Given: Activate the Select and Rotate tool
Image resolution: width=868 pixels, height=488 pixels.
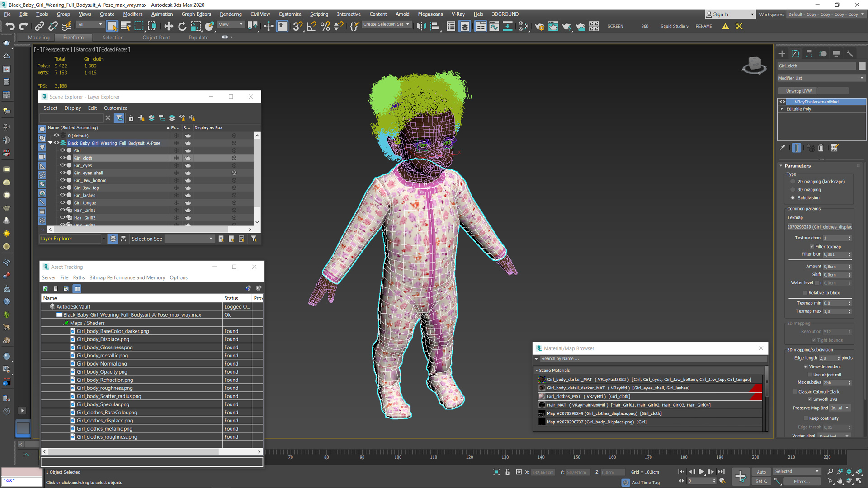Looking at the screenshot, I should (x=182, y=26).
